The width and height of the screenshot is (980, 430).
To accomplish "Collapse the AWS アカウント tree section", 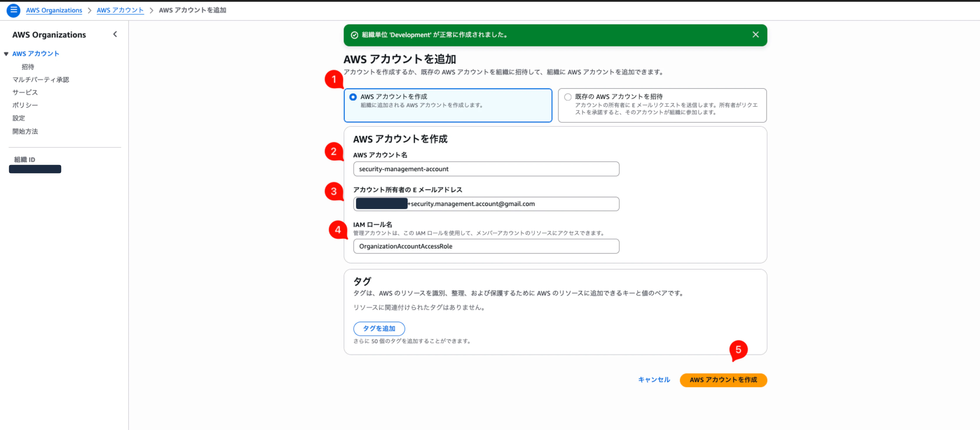I will 6,53.
